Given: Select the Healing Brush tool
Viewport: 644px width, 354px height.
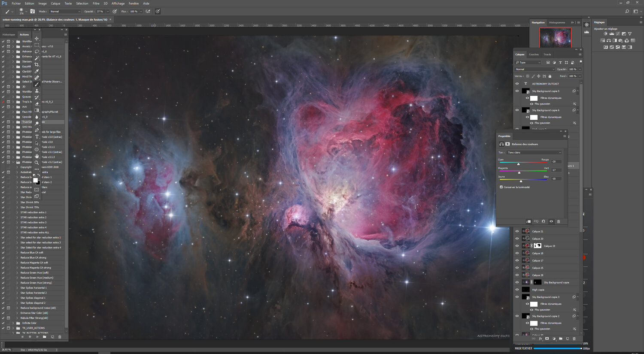Looking at the screenshot, I should [37, 78].
